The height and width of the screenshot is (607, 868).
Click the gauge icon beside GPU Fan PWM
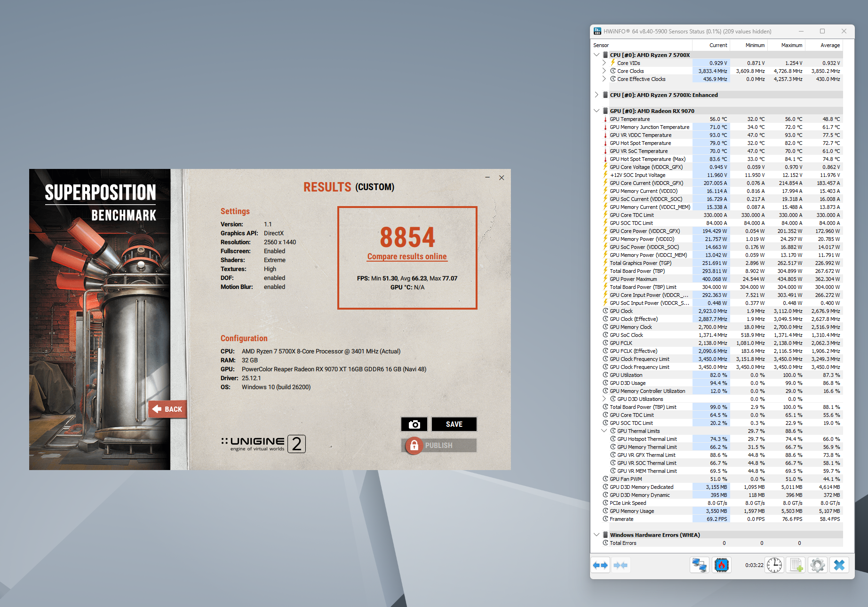point(605,479)
